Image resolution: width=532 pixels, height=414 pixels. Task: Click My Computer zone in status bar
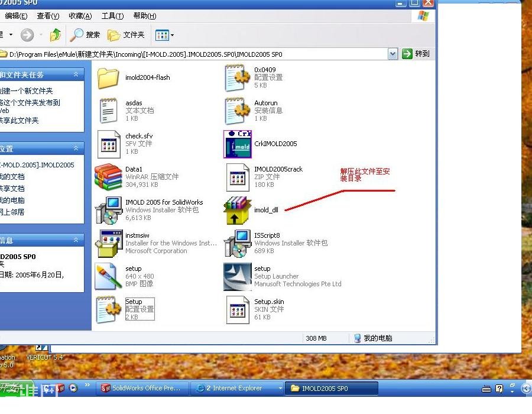[x=373, y=338]
